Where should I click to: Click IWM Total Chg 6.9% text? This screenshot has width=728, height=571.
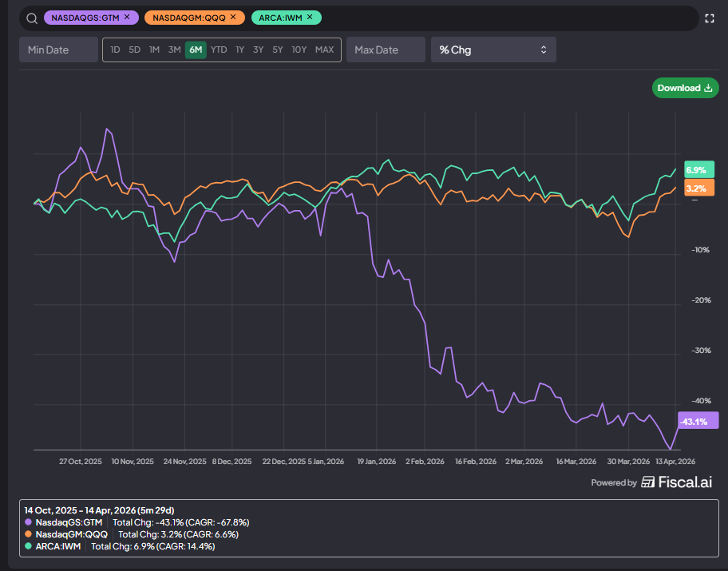(152, 546)
